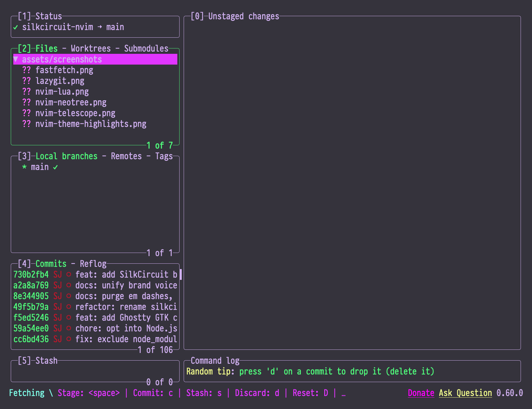
Task: Click the 1 of 7 files counter
Action: [x=160, y=145]
